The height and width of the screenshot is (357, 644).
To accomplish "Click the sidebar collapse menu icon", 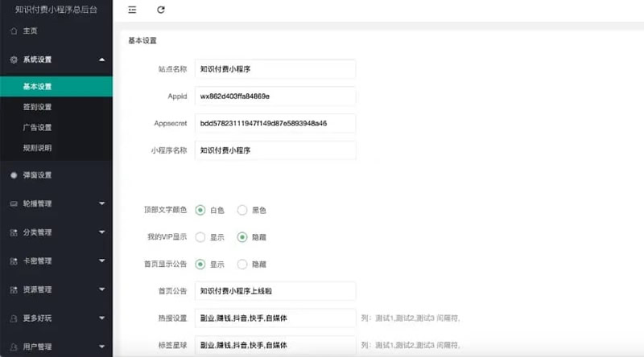I will pyautogui.click(x=132, y=10).
